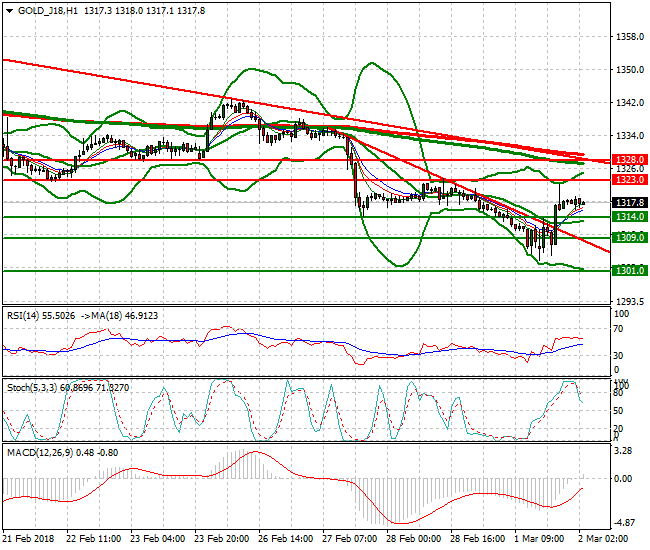Click the GOLD_J18,H1 chart title text
This screenshot has width=650, height=550.
(48, 11)
